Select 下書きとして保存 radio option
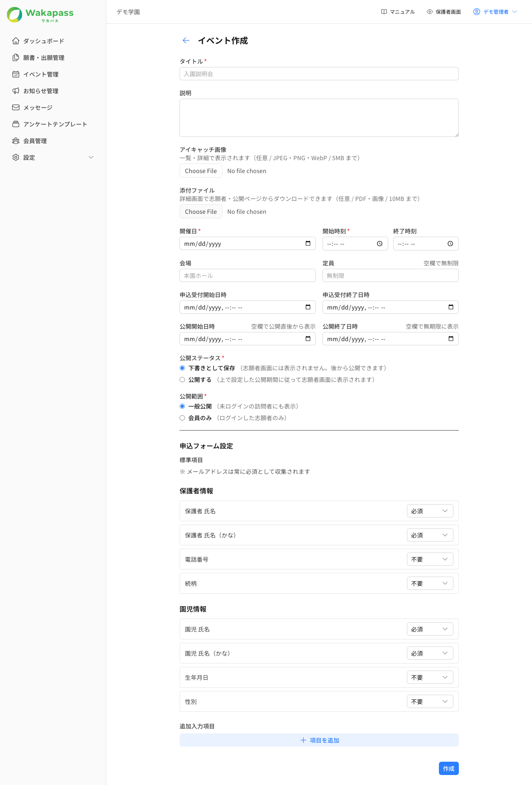 tap(182, 368)
